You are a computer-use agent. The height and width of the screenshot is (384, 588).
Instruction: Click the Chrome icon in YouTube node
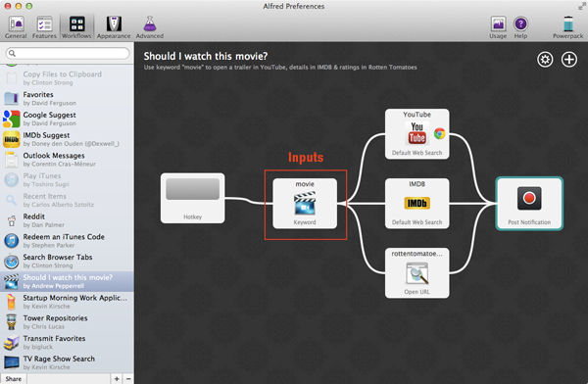(x=439, y=133)
